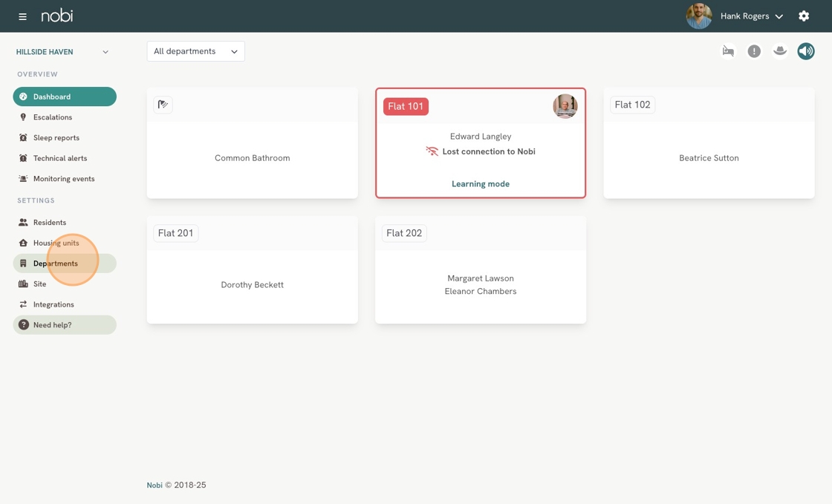832x504 pixels.
Task: Click the hat icon in toolbar
Action: pyautogui.click(x=780, y=51)
